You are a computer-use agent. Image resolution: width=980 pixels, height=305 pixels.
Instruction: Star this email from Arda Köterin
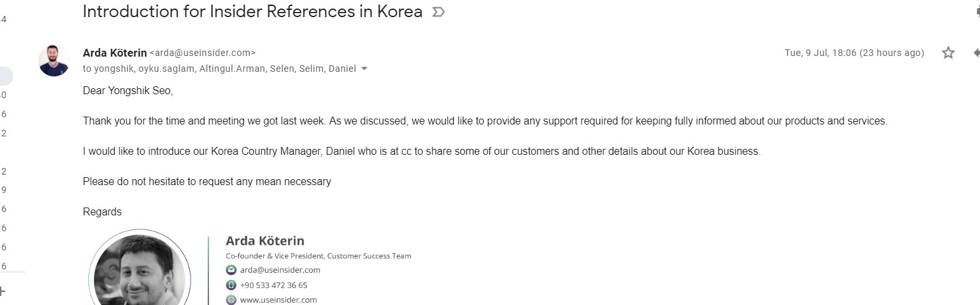948,53
